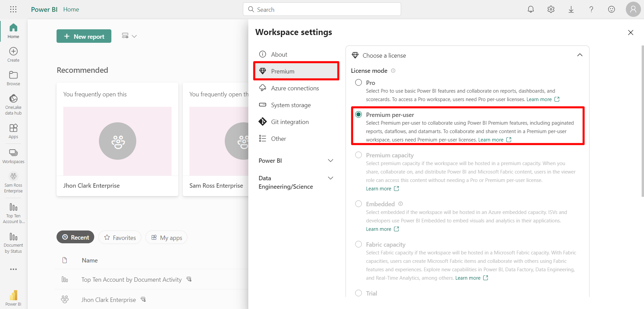Click info icon next to License mode
The height and width of the screenshot is (309, 644).
point(393,71)
